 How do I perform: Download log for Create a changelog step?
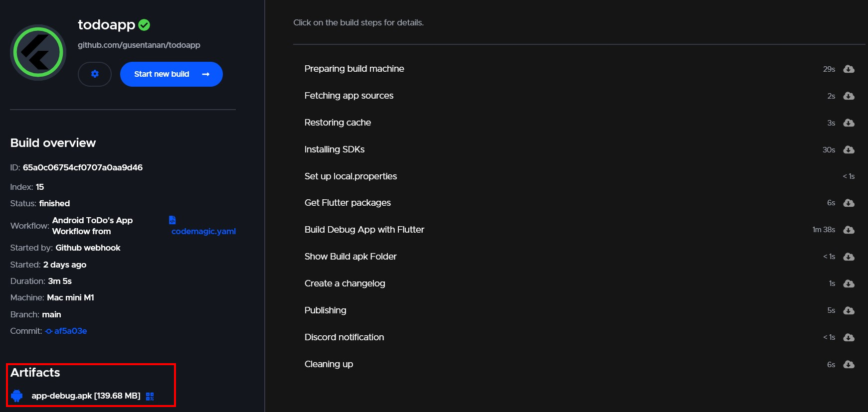pos(849,283)
